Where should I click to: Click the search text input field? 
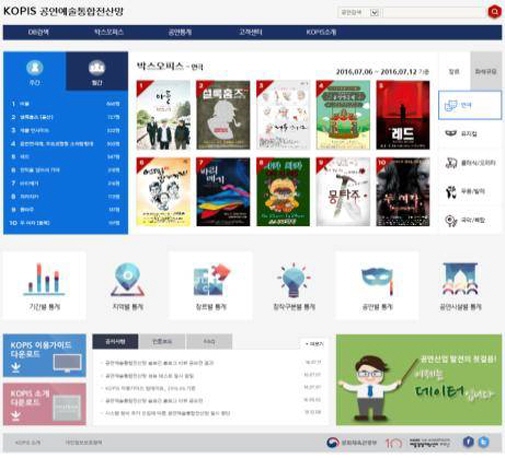(x=433, y=13)
